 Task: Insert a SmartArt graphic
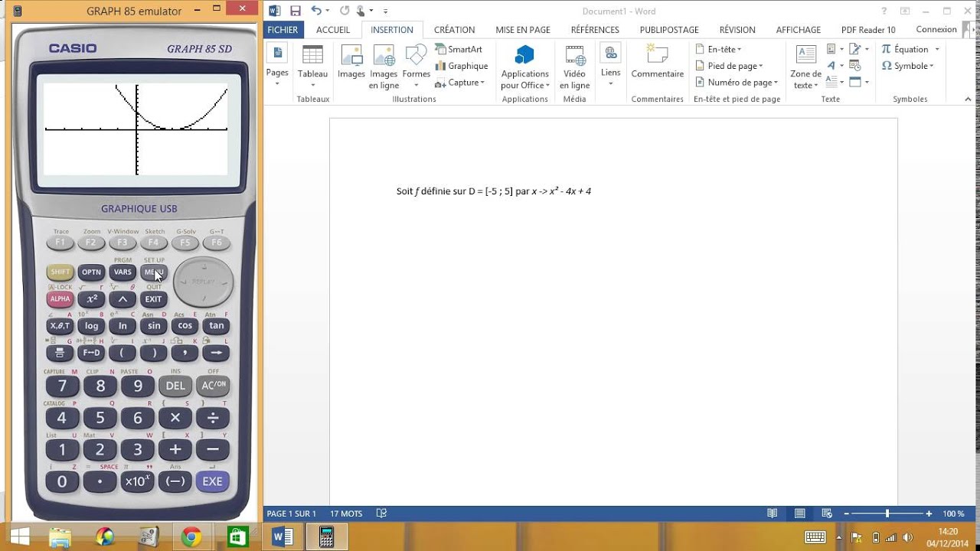point(459,50)
